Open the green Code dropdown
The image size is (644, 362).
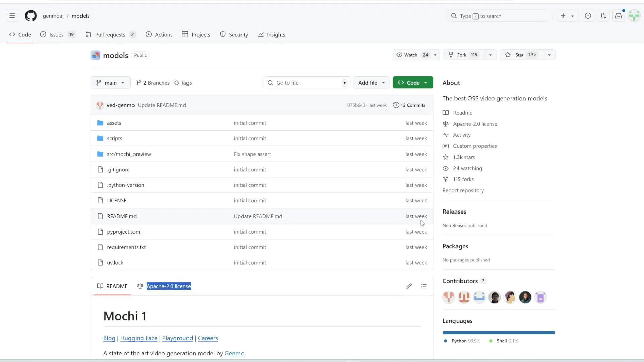(x=413, y=83)
